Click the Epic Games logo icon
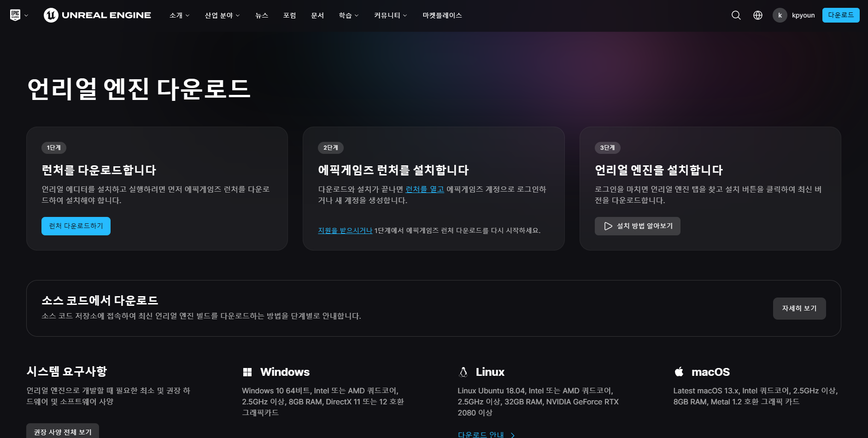 [x=15, y=15]
